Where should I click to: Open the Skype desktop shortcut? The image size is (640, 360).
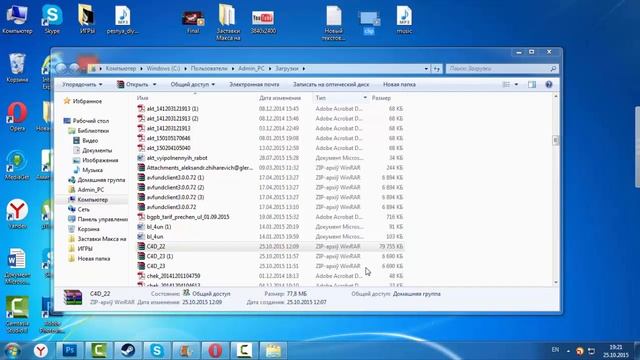pyautogui.click(x=52, y=19)
